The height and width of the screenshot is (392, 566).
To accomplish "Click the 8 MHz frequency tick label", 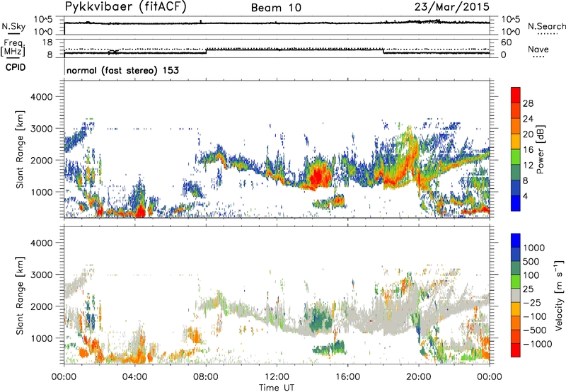I will [x=50, y=55].
